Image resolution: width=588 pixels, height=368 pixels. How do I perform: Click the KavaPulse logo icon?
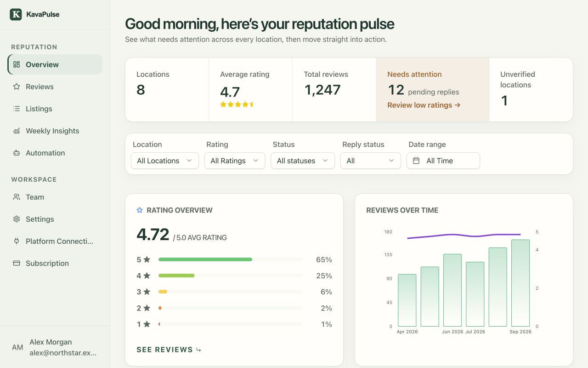16,14
